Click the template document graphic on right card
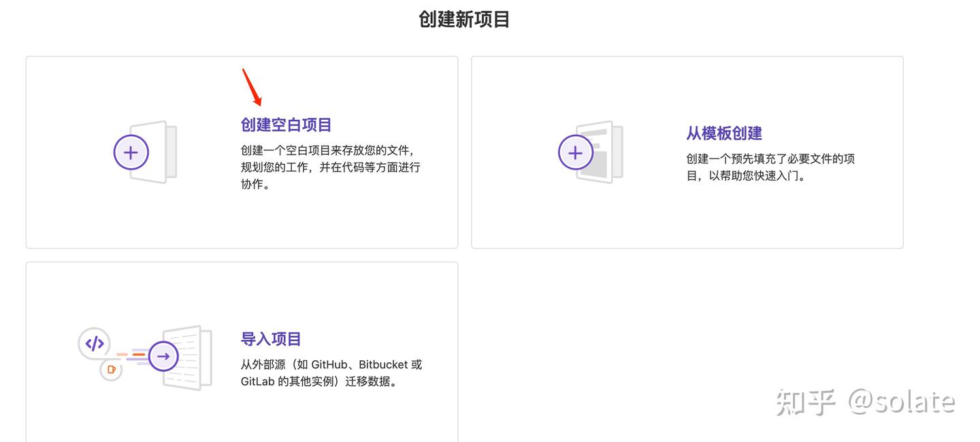The height and width of the screenshot is (442, 980). pyautogui.click(x=603, y=152)
